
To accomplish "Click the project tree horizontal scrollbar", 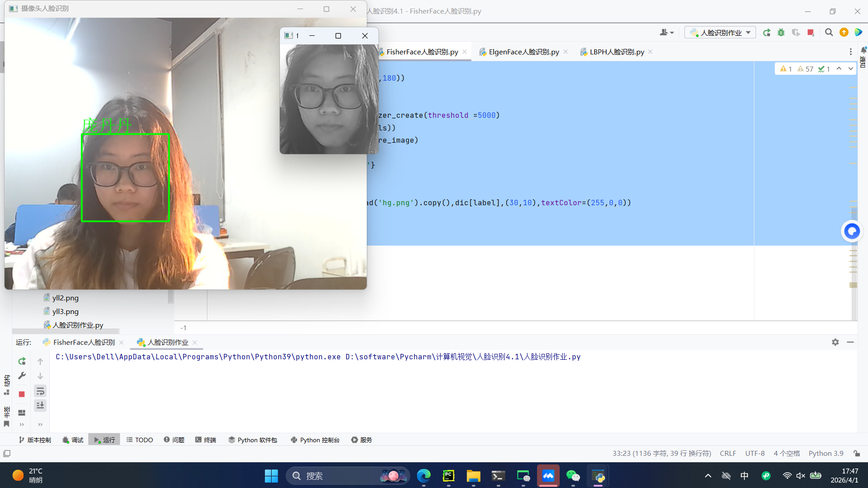I will pyautogui.click(x=66, y=331).
